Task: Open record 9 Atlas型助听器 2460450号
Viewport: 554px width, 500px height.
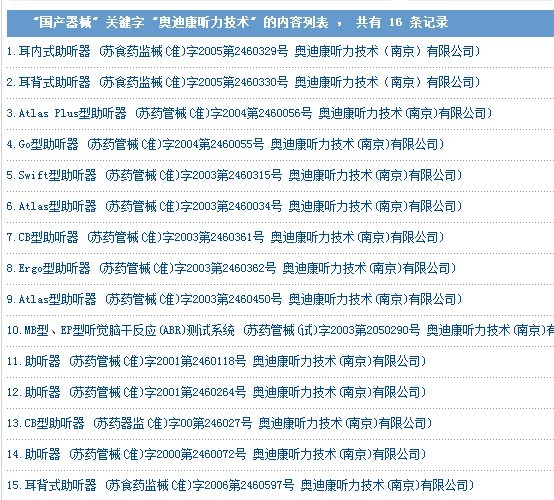Action: [235, 300]
